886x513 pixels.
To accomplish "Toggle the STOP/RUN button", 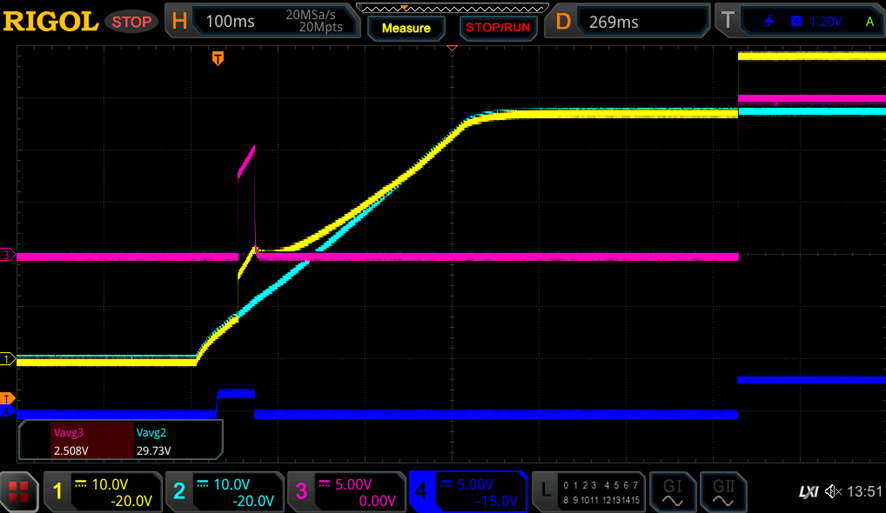I will coord(498,28).
